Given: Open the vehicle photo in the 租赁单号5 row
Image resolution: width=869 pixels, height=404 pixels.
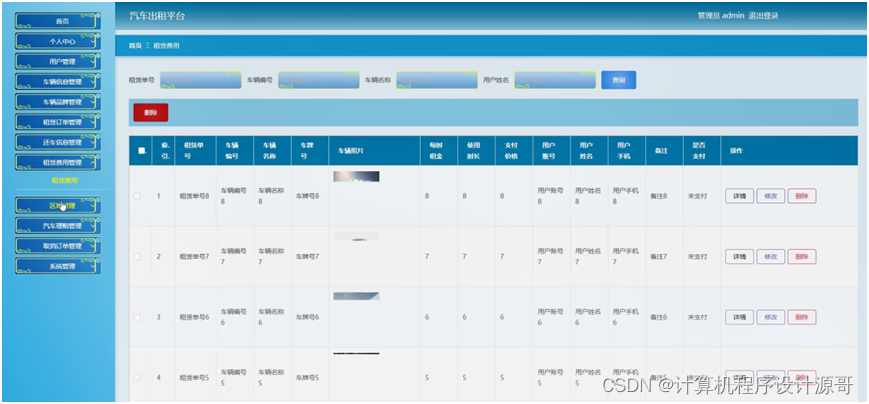Looking at the screenshot, I should (356, 353).
